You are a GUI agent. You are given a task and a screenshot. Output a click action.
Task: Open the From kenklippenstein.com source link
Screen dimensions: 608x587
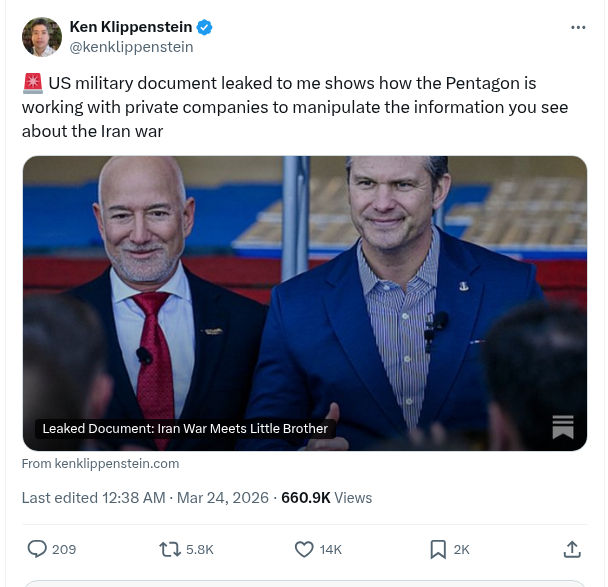(x=100, y=464)
